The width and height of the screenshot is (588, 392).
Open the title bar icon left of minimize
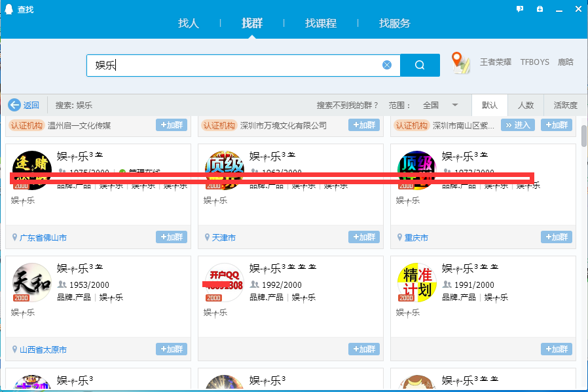click(x=540, y=9)
